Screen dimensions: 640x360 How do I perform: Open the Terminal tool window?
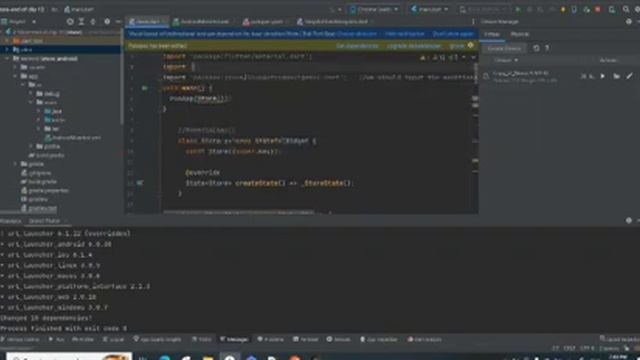305,340
